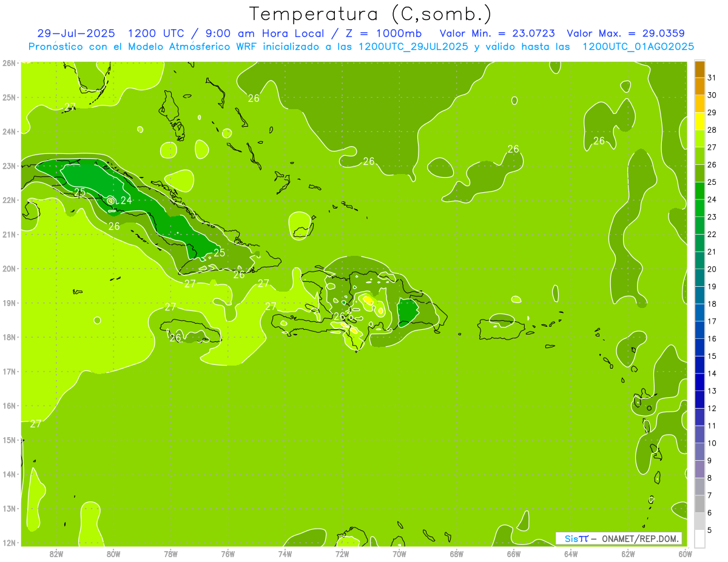Click the "25N" latitude axis label
The width and height of the screenshot is (728, 562).
[8, 98]
